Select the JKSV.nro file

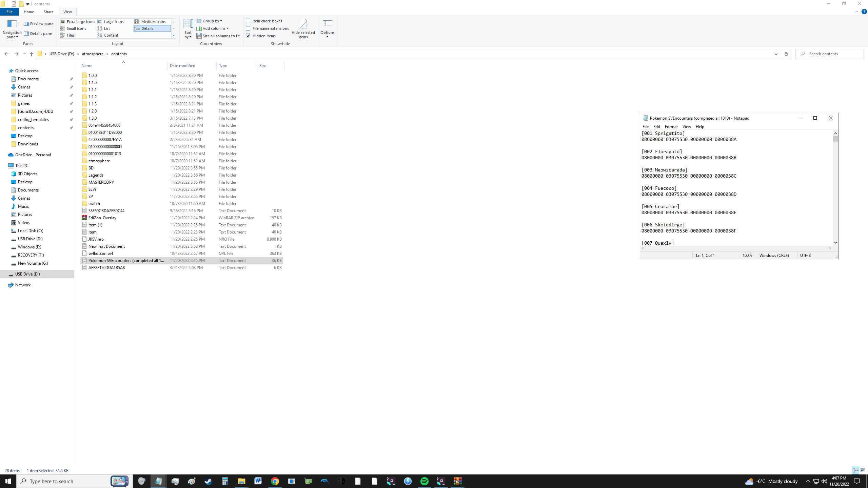(x=182, y=239)
